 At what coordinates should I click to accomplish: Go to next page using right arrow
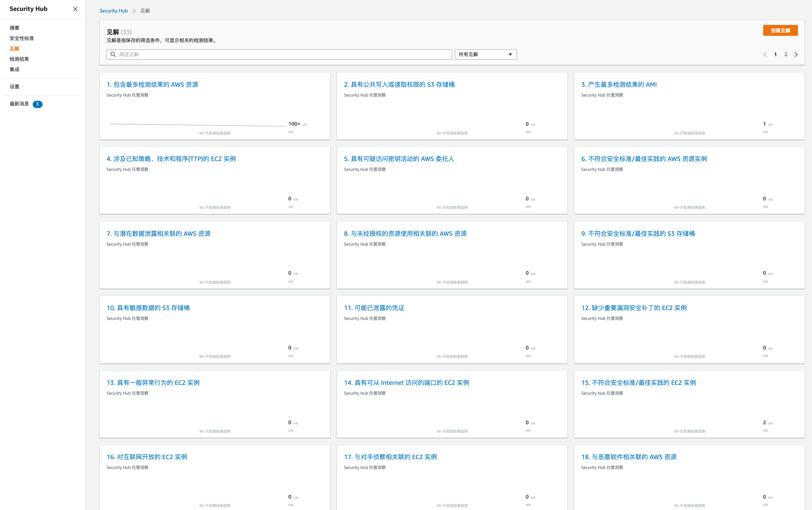pos(796,54)
